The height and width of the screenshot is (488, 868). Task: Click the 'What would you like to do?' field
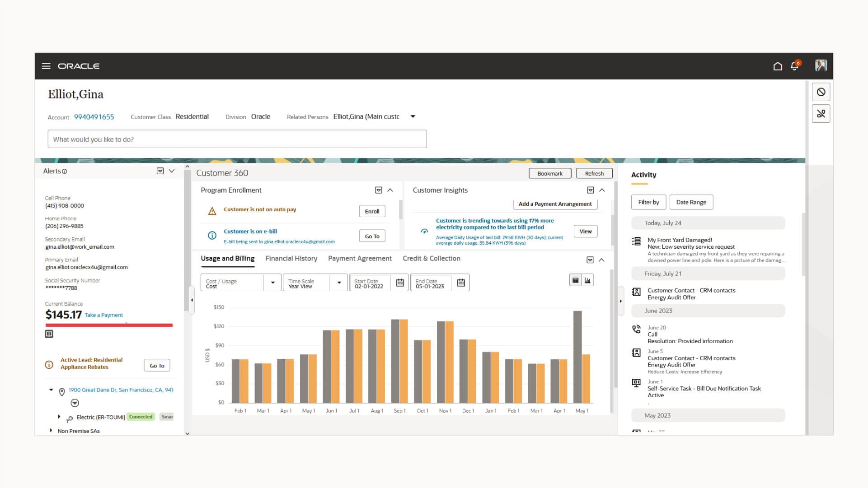click(x=237, y=139)
